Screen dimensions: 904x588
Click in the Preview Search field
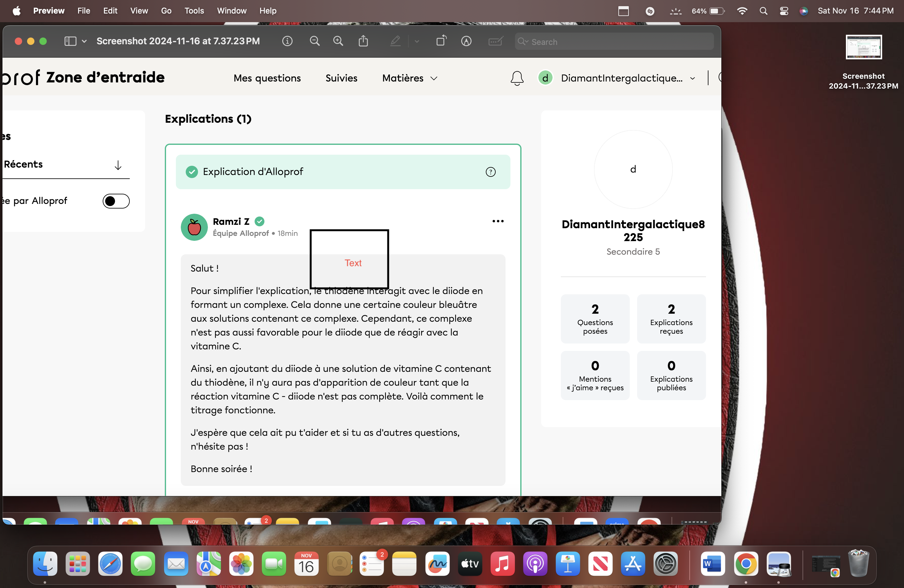[619, 42]
